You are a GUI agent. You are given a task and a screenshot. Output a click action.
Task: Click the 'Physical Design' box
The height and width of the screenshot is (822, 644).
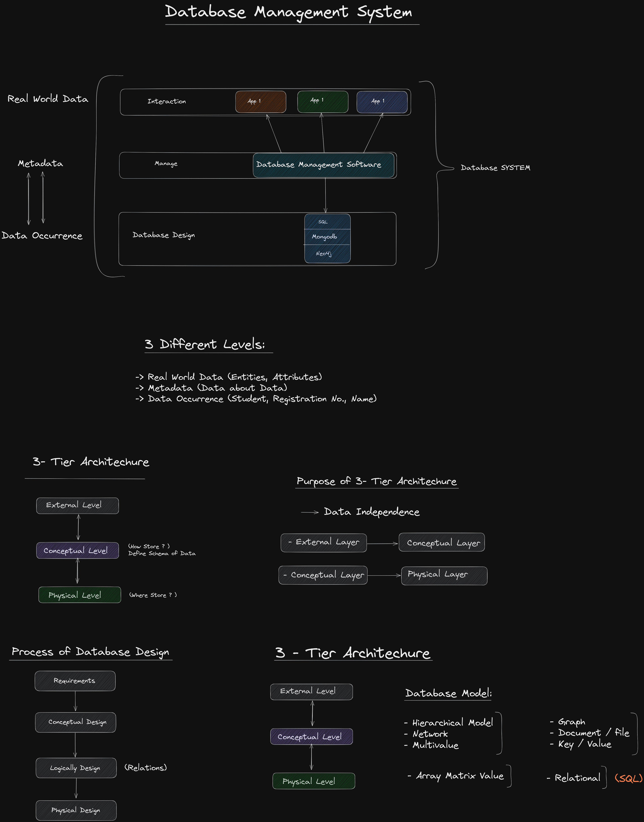click(76, 810)
